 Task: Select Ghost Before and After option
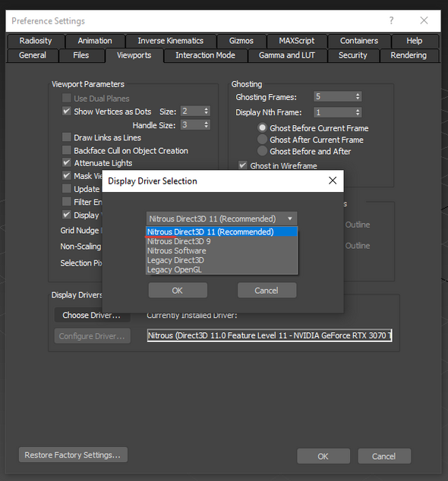(x=262, y=151)
